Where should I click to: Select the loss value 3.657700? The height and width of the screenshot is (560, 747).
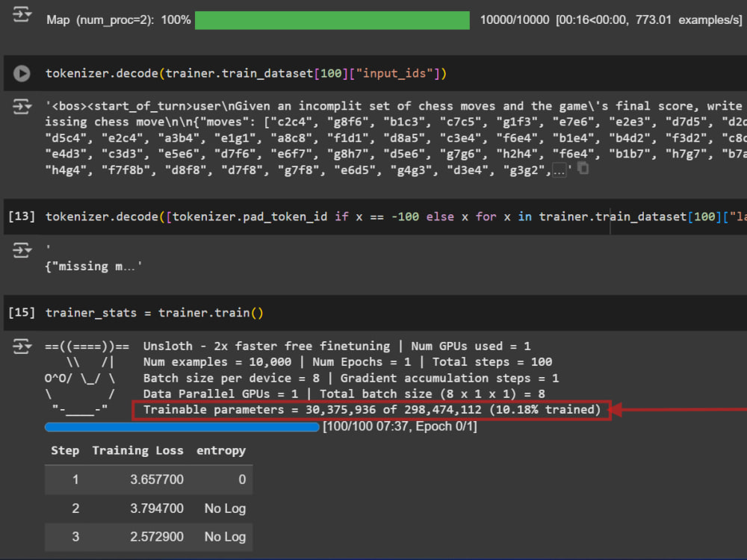point(157,479)
